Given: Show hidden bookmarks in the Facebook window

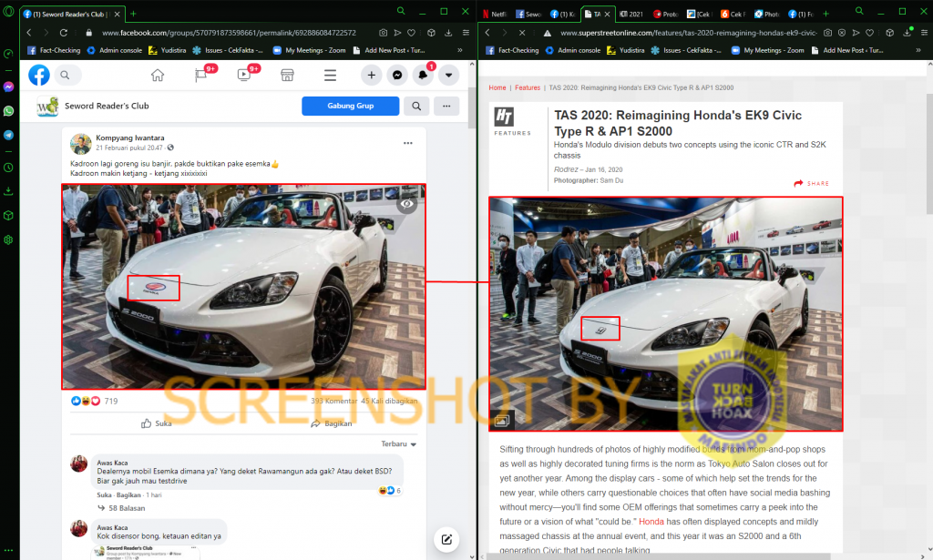Looking at the screenshot, I should pyautogui.click(x=460, y=50).
